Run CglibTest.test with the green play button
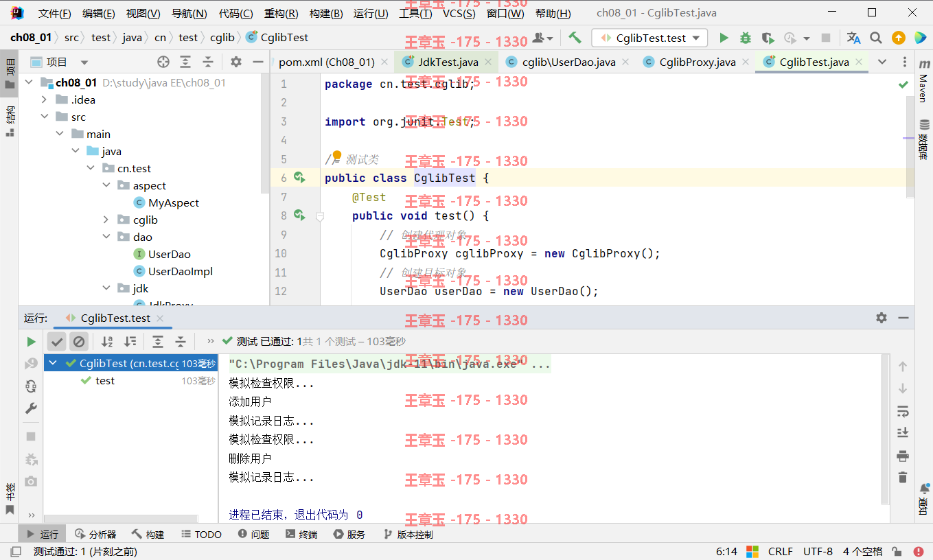Image resolution: width=933 pixels, height=560 pixels. (724, 38)
